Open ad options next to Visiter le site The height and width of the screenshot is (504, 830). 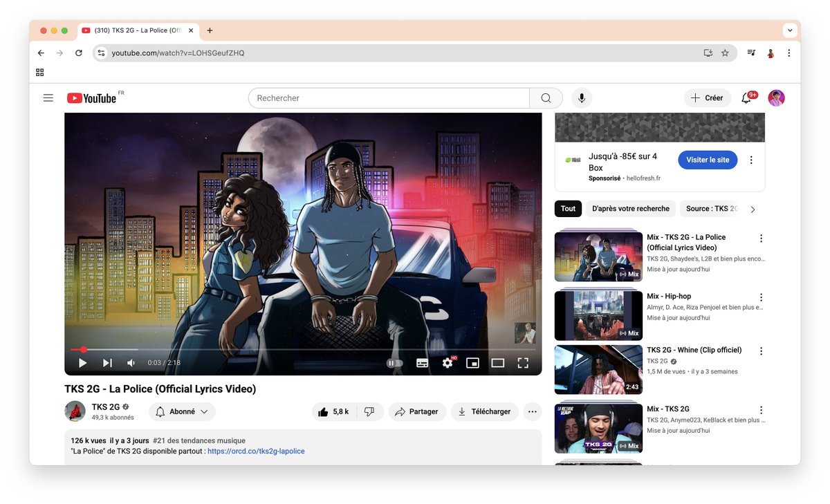click(x=751, y=160)
